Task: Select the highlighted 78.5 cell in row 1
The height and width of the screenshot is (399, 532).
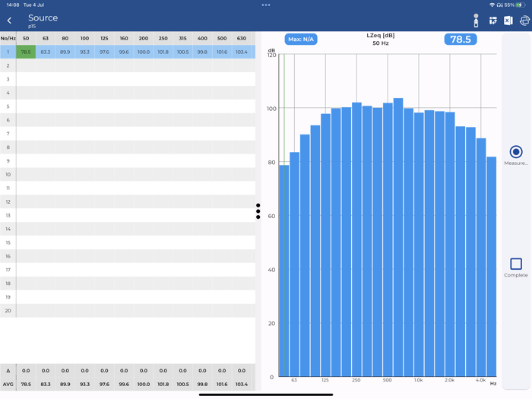Action: (26, 52)
